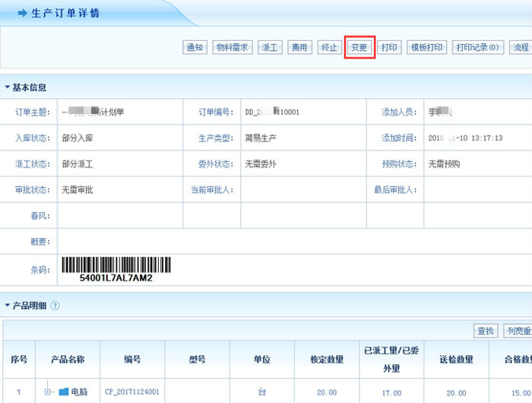Open 物料需求 from the toolbar
The image size is (532, 403).
[x=232, y=47]
